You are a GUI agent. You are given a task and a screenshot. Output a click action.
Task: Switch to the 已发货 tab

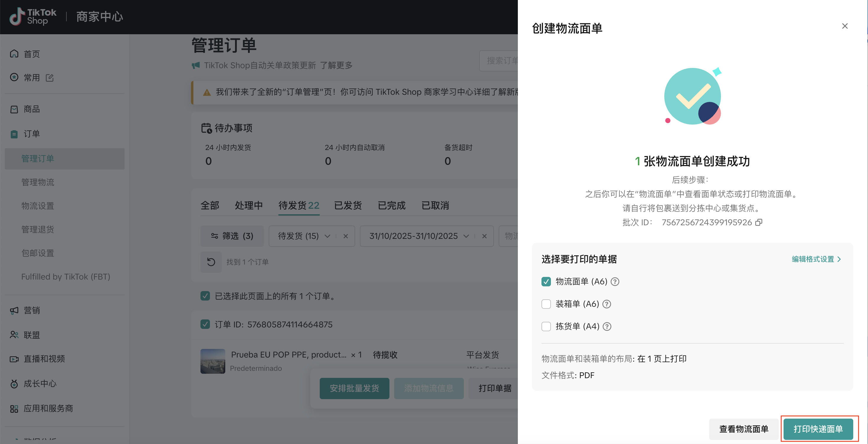pos(348,205)
